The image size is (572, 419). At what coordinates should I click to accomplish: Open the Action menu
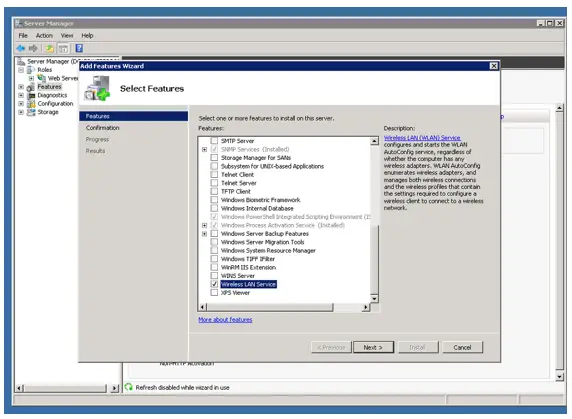[x=44, y=35]
